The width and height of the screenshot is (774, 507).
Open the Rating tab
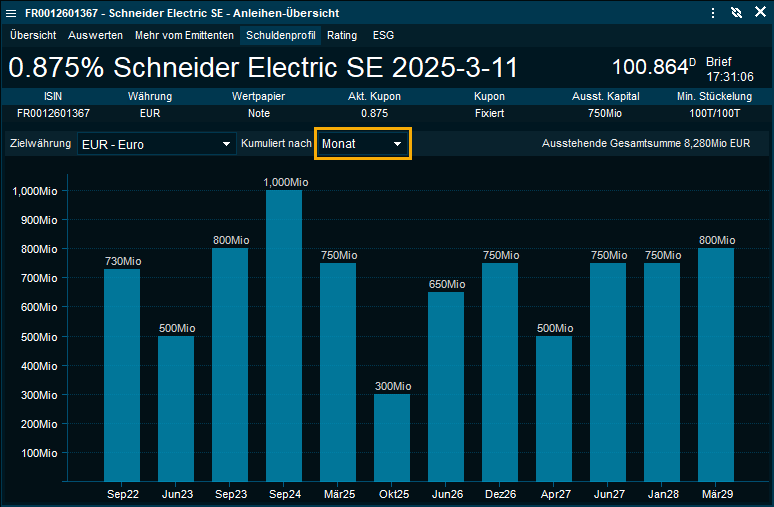click(x=342, y=35)
